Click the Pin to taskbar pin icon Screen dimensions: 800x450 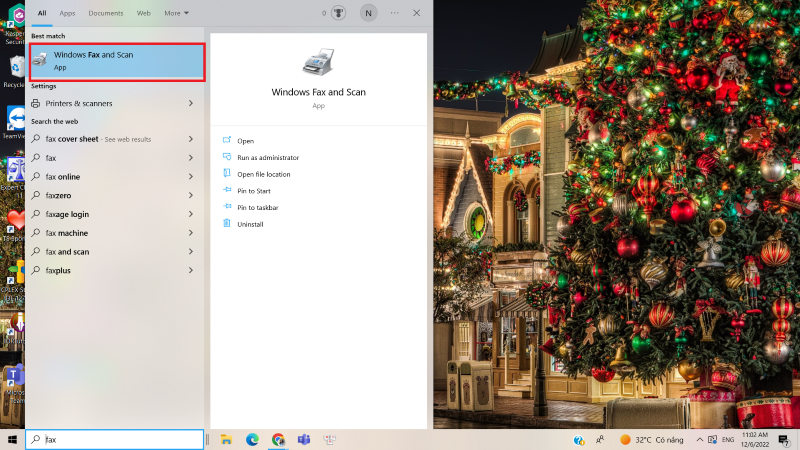coord(227,207)
